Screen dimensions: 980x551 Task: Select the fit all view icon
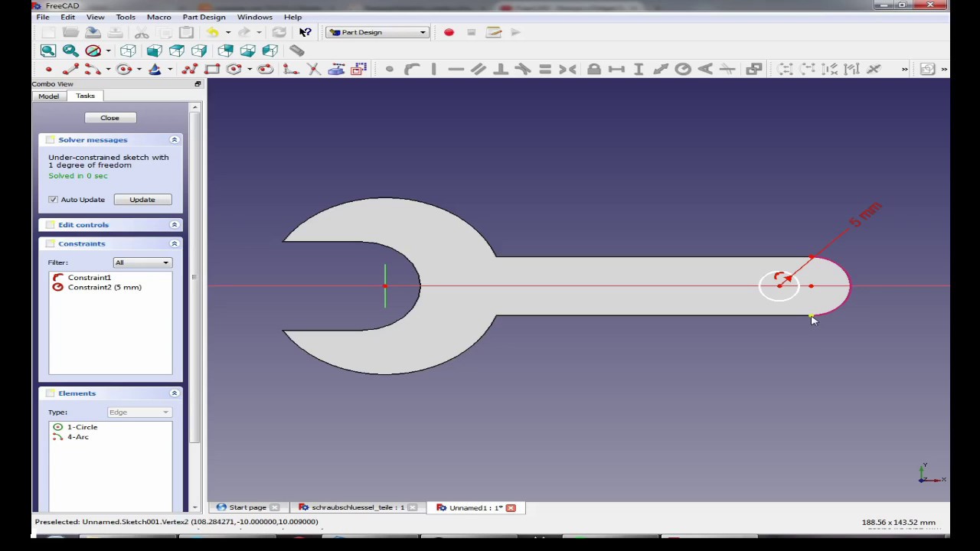tap(48, 51)
